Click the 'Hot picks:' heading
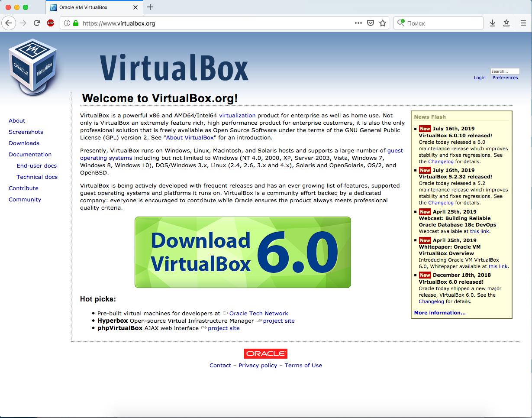The width and height of the screenshot is (532, 418). 98,299
